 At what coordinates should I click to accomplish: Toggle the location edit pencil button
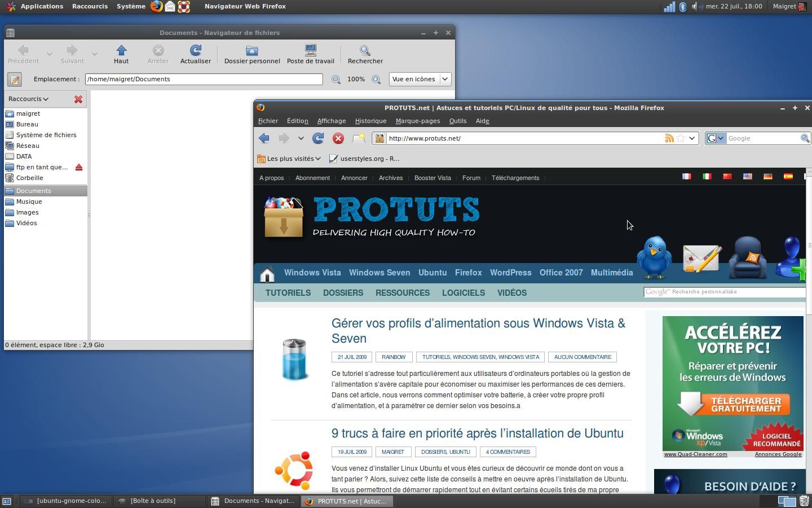point(15,80)
